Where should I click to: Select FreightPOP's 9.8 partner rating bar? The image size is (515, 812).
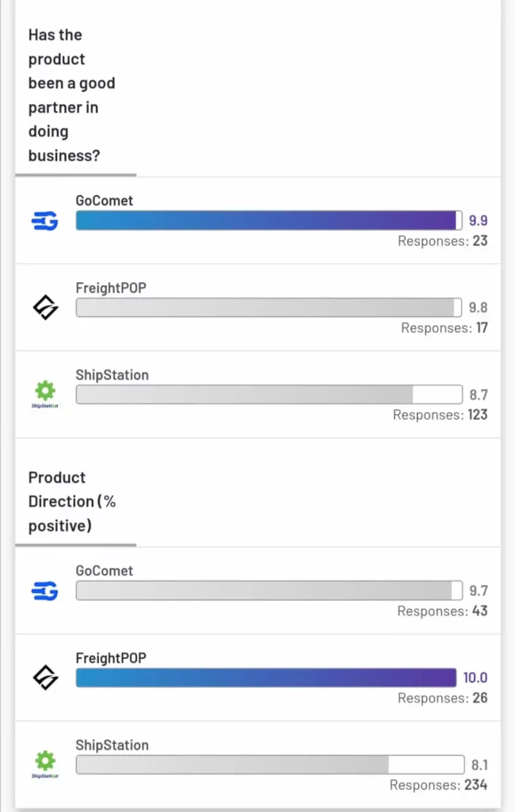click(x=269, y=307)
